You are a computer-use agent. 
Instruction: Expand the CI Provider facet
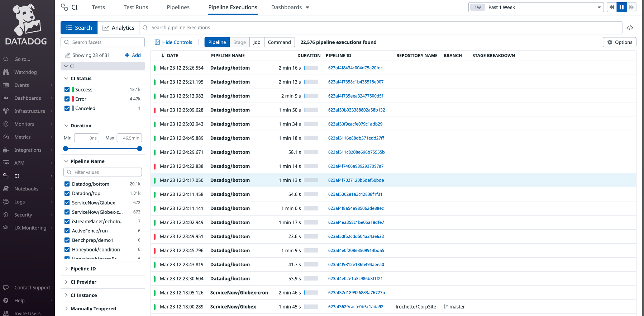point(83,282)
